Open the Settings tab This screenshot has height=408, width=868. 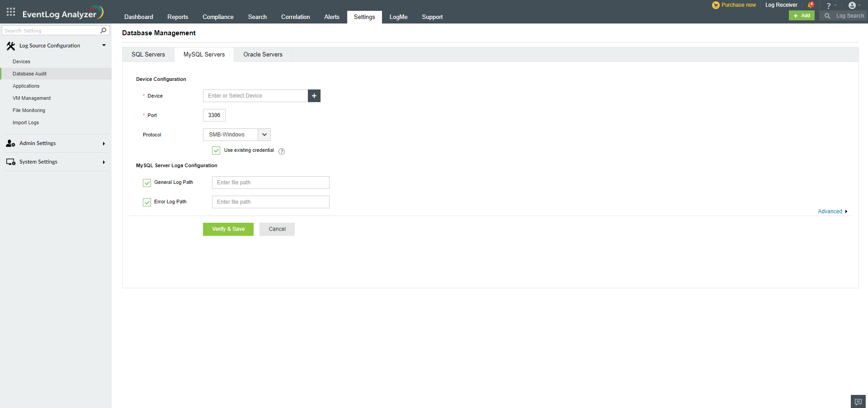pyautogui.click(x=364, y=17)
